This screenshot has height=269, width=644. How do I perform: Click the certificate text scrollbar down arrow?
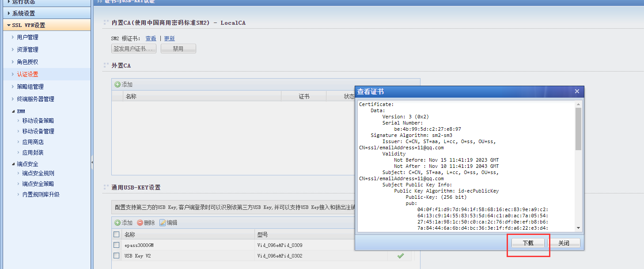pyautogui.click(x=578, y=228)
